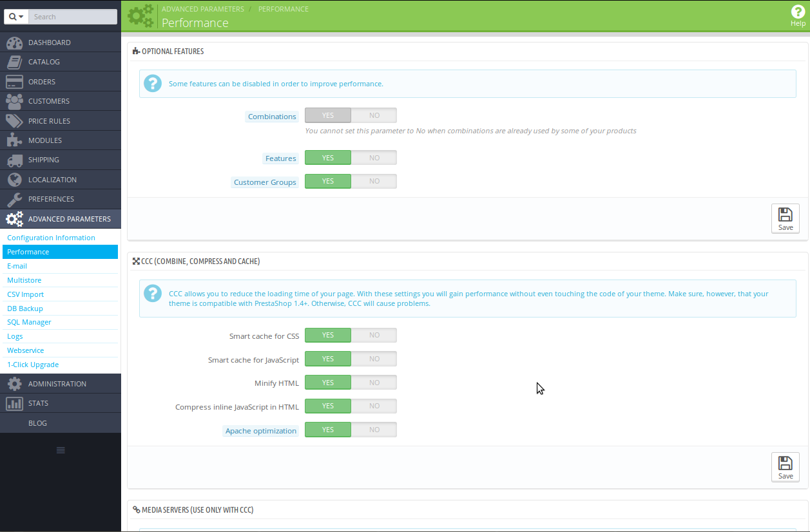Click the Localization globe icon

click(x=14, y=180)
